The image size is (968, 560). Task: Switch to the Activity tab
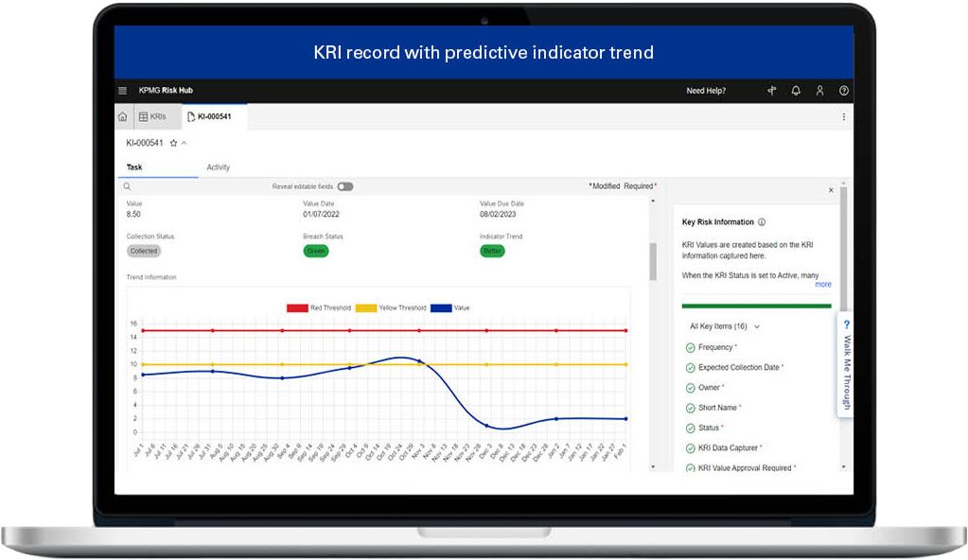coord(218,167)
